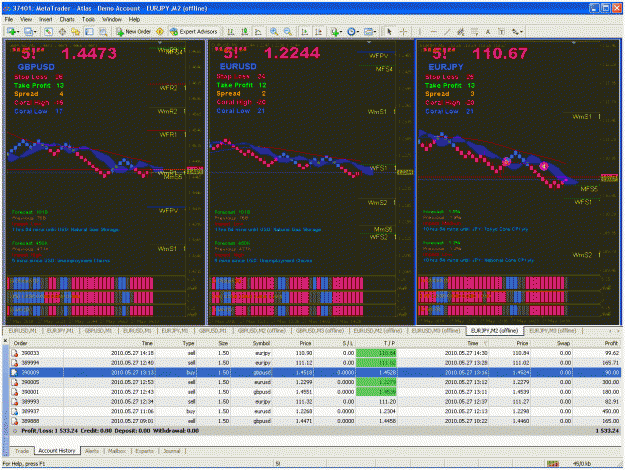Image resolution: width=625 pixels, height=470 pixels.
Task: Switch to candlesticks chart display
Action: (x=244, y=31)
